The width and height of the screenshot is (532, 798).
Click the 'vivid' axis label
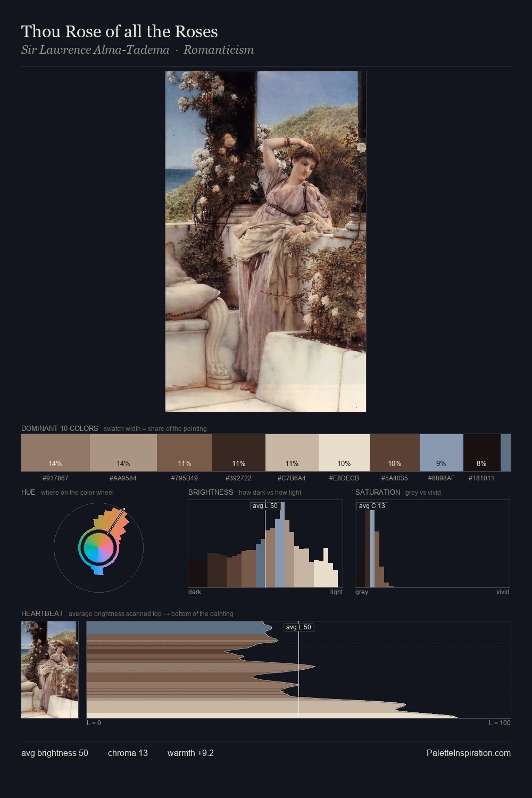tap(503, 592)
